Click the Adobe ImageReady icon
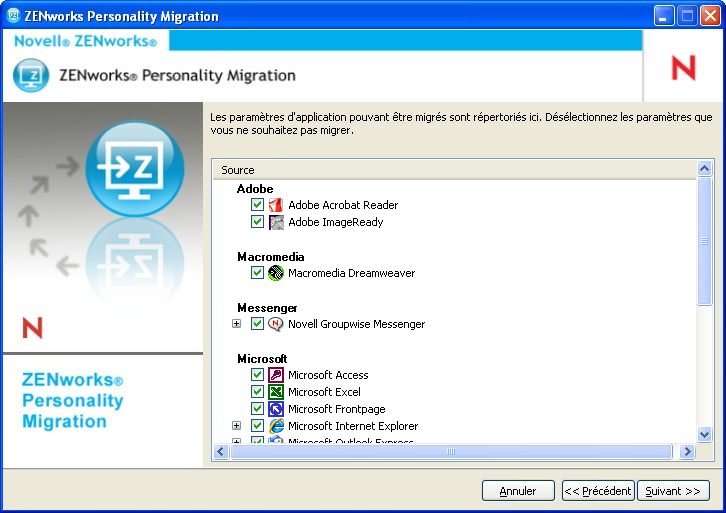The width and height of the screenshot is (726, 513). click(276, 222)
